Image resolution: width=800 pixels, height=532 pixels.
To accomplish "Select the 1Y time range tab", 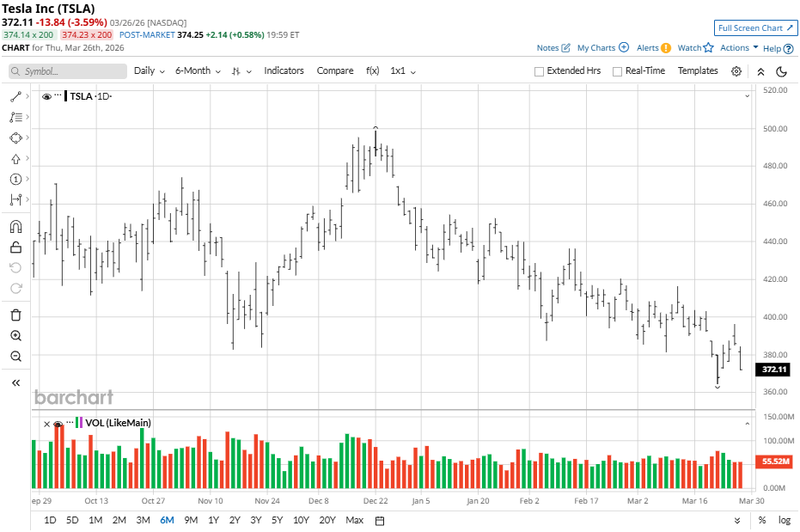I will pos(213,520).
